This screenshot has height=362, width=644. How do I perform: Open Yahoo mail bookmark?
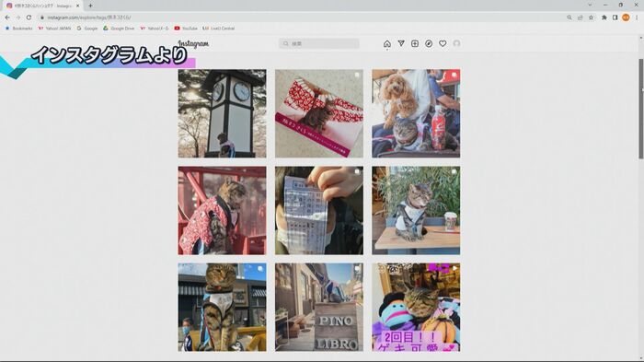pos(155,29)
